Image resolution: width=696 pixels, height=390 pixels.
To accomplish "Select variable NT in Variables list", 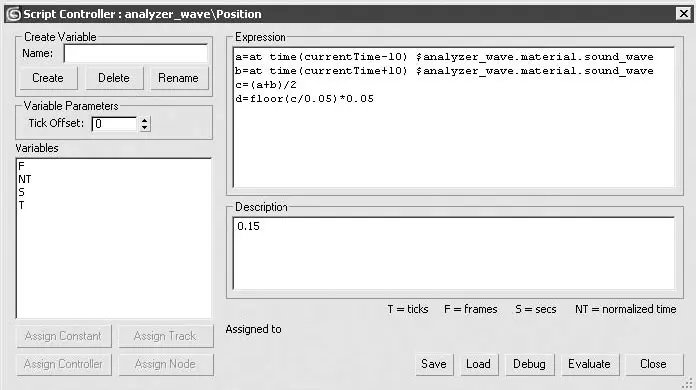I will click(25, 179).
